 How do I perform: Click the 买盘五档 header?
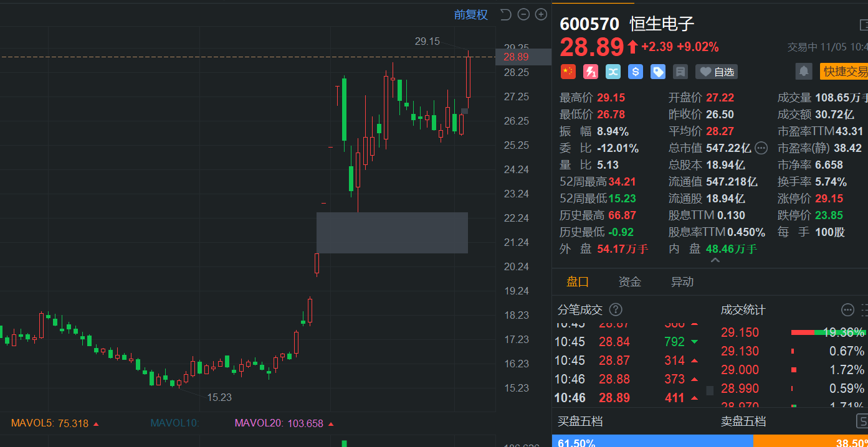coord(580,421)
